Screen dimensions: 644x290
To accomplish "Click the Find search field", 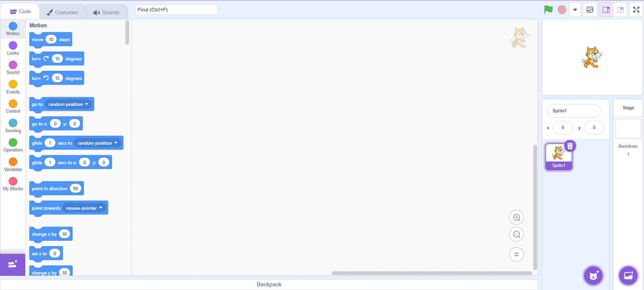I will pos(176,10).
